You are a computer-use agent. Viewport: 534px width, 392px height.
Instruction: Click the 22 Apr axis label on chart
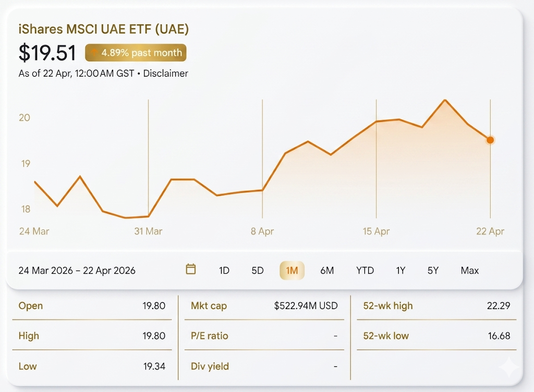[490, 231]
